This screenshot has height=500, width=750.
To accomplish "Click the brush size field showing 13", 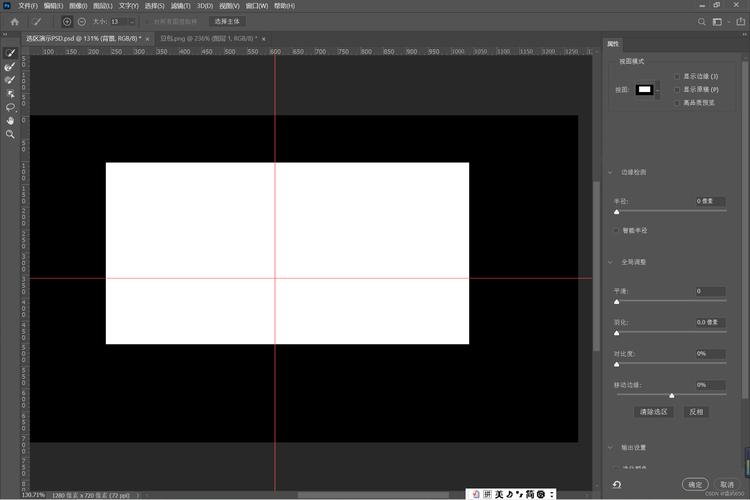I will (118, 22).
